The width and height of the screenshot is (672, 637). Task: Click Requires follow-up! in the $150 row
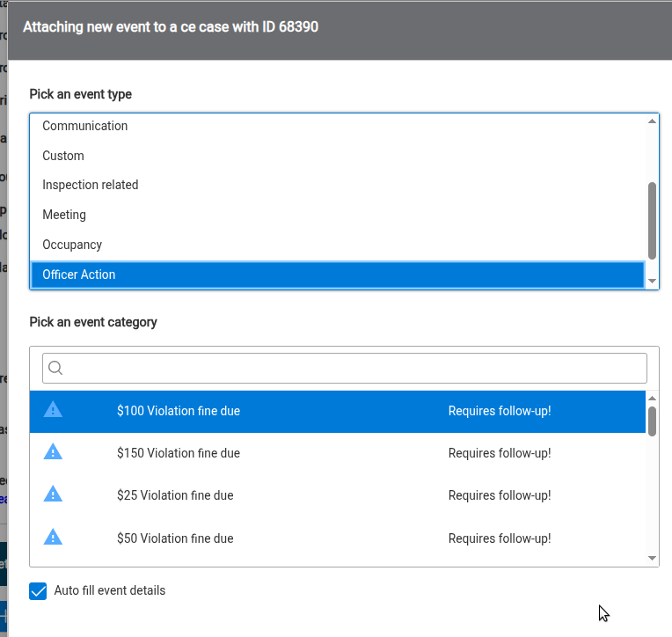click(x=500, y=453)
